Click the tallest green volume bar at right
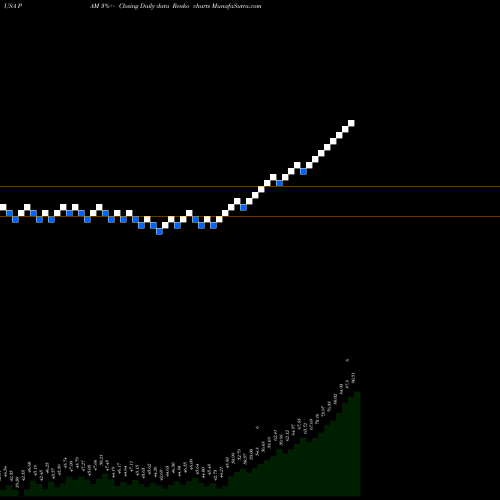This screenshot has height=500, width=500. pyautogui.click(x=357, y=444)
